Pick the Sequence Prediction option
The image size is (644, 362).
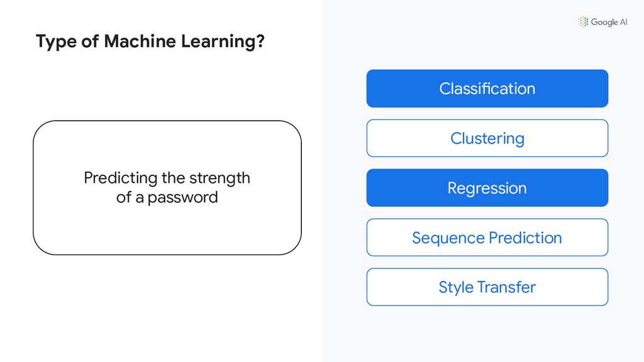tap(487, 238)
